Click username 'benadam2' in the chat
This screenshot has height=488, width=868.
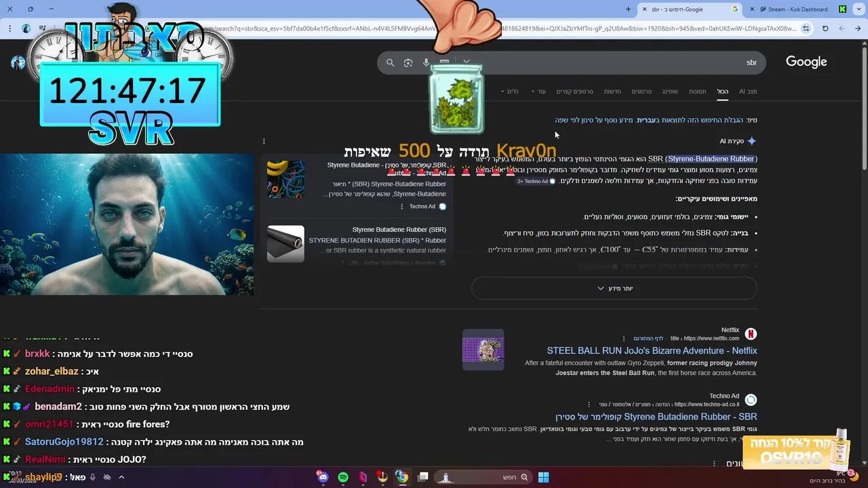tap(58, 407)
